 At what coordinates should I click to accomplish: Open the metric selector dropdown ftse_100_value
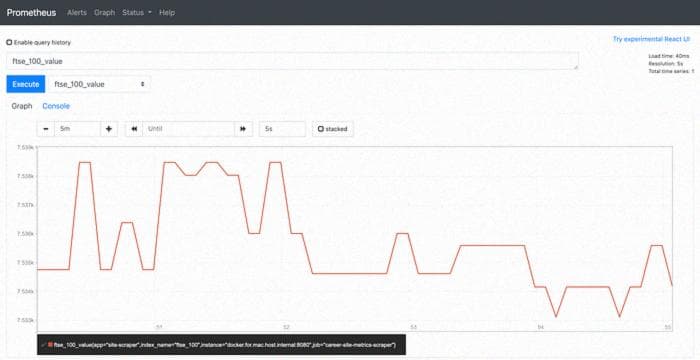coord(98,84)
